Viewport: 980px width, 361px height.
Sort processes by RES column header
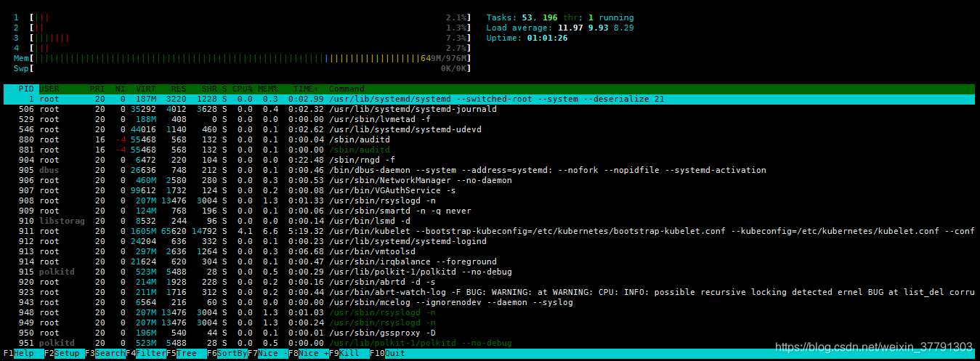tap(179, 89)
